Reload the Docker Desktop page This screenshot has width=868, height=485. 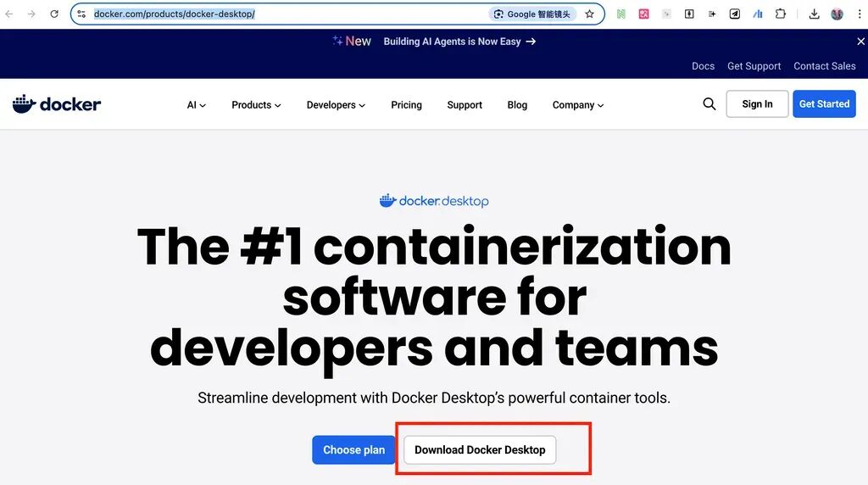coord(54,14)
